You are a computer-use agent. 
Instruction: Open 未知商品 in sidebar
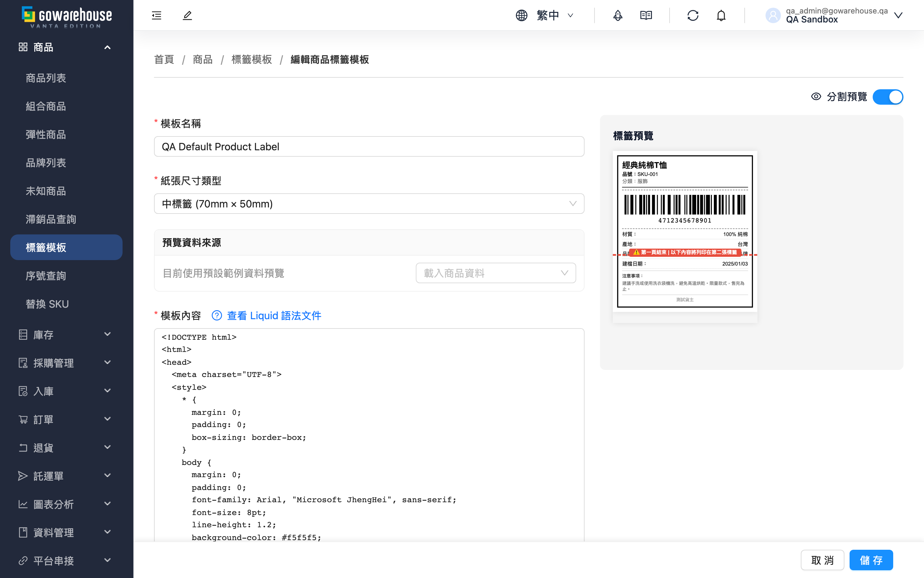click(66, 191)
